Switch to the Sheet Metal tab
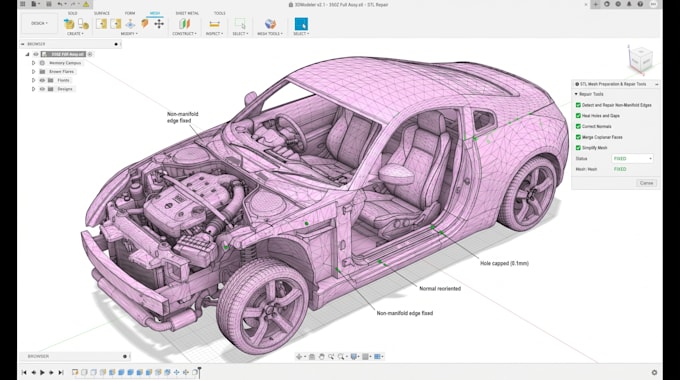The width and height of the screenshot is (680, 380). click(187, 13)
